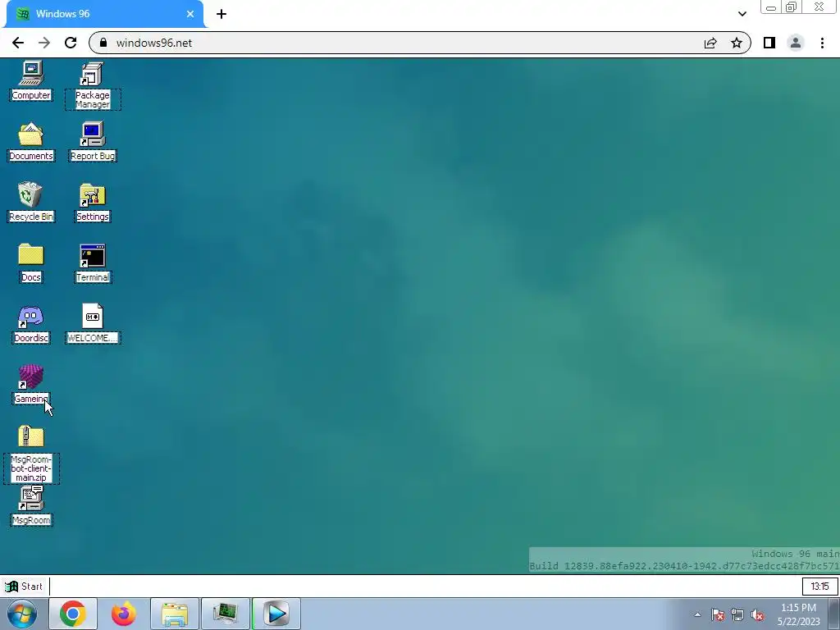Open Chrome three-dot menu

click(x=822, y=43)
